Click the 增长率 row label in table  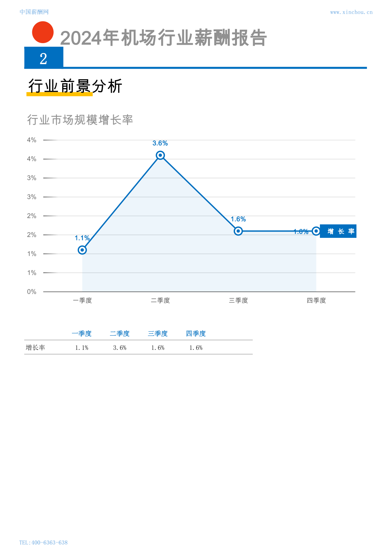click(36, 348)
